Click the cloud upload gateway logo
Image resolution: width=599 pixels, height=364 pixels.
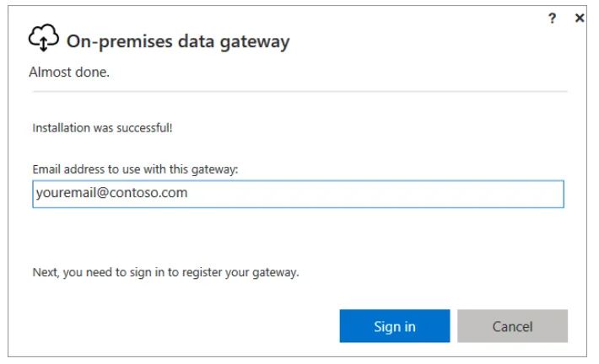tap(44, 38)
